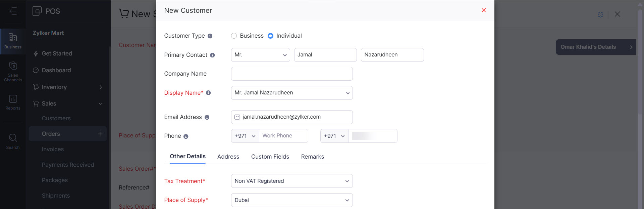
Task: Click the plus icon next to Orders
Action: point(100,134)
